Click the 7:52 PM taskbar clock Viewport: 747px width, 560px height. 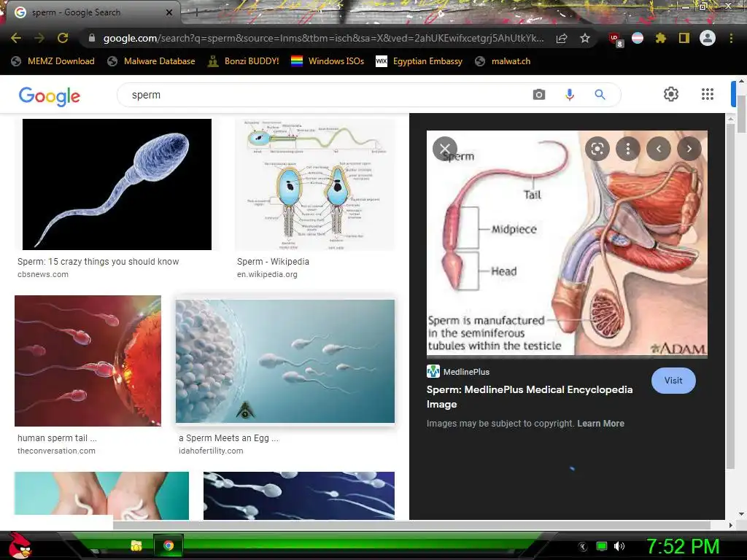682,546
